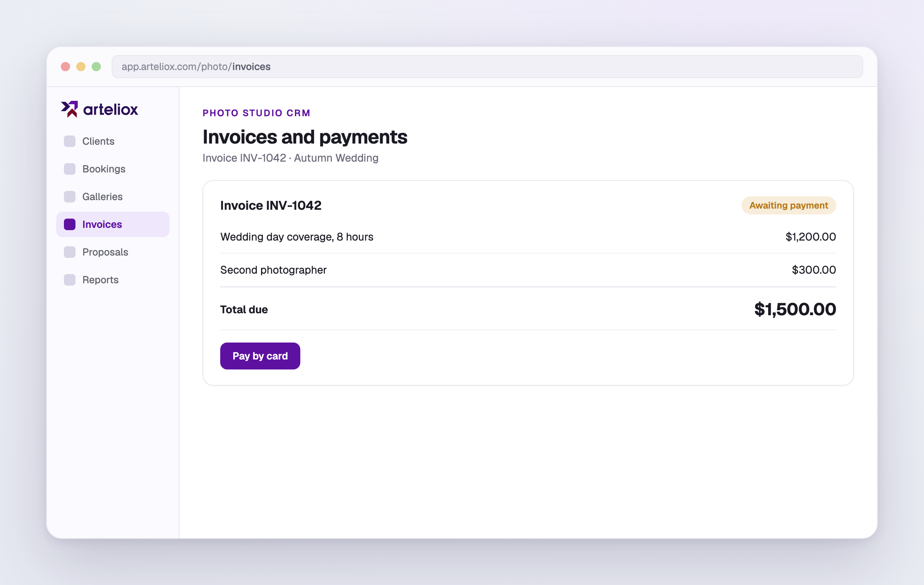Click the green maximize window button
The width and height of the screenshot is (924, 585).
[96, 67]
